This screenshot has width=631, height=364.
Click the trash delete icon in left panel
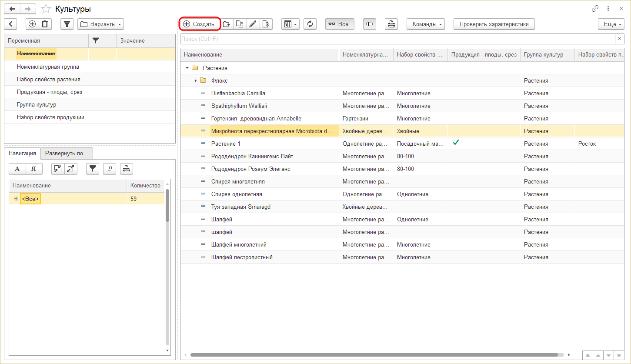(x=45, y=24)
